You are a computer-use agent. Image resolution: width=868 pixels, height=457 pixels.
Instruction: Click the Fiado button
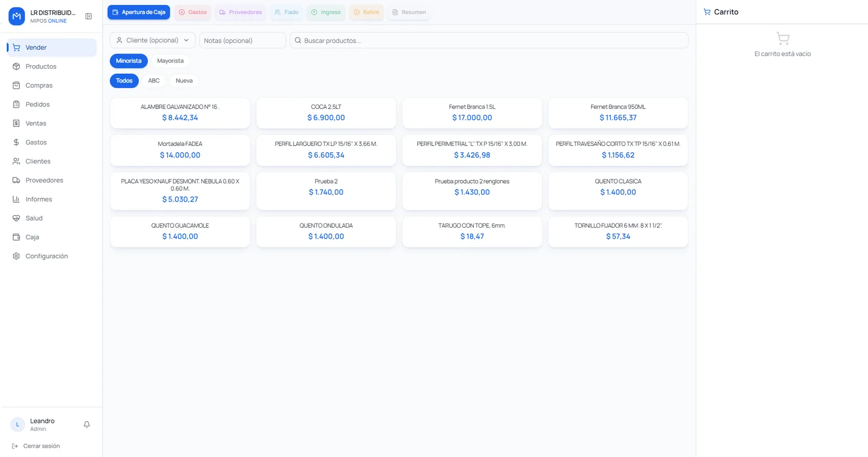click(x=286, y=12)
